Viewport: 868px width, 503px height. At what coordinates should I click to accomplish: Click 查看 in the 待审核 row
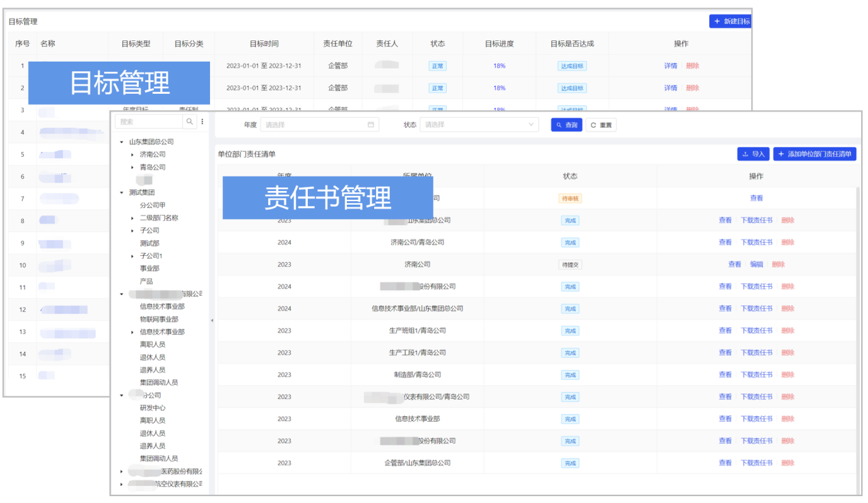(x=756, y=198)
